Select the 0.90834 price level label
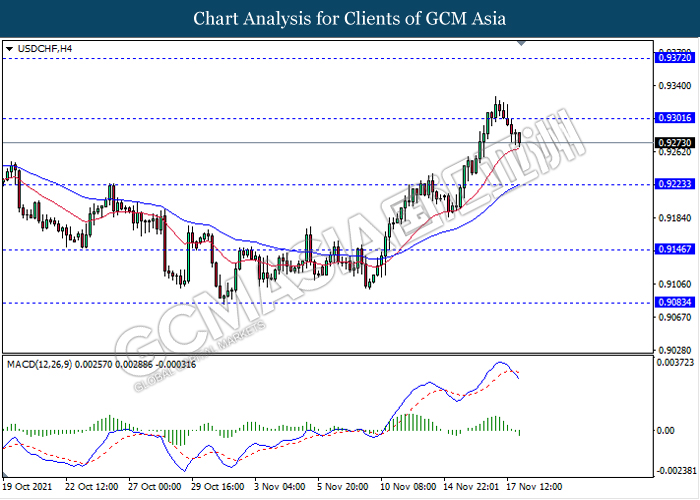This screenshot has width=700, height=500. point(675,302)
